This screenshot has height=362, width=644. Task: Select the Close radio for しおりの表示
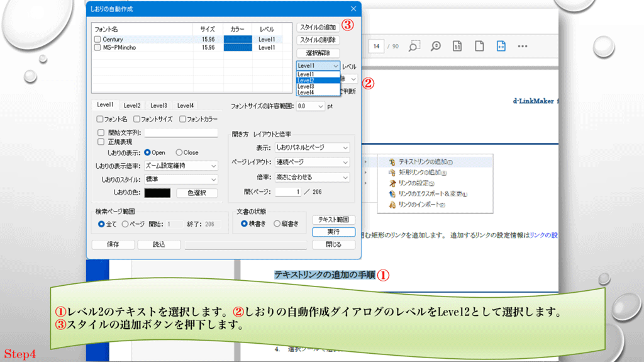(x=179, y=152)
